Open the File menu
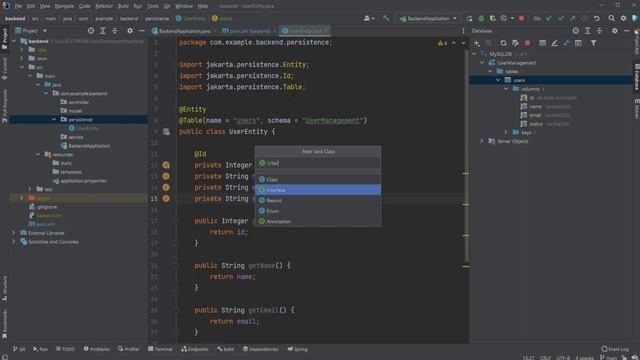 click(x=18, y=6)
